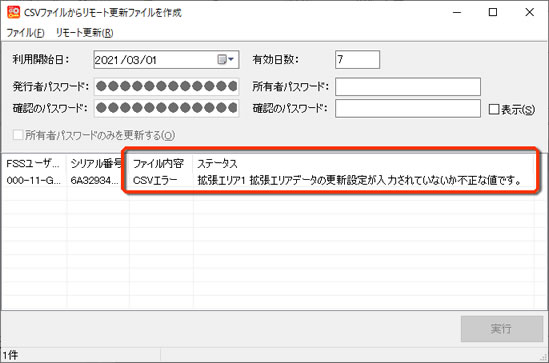
Task: Focus the masked 確認のパスワード field under 発行者パスワード
Action: tap(166, 108)
